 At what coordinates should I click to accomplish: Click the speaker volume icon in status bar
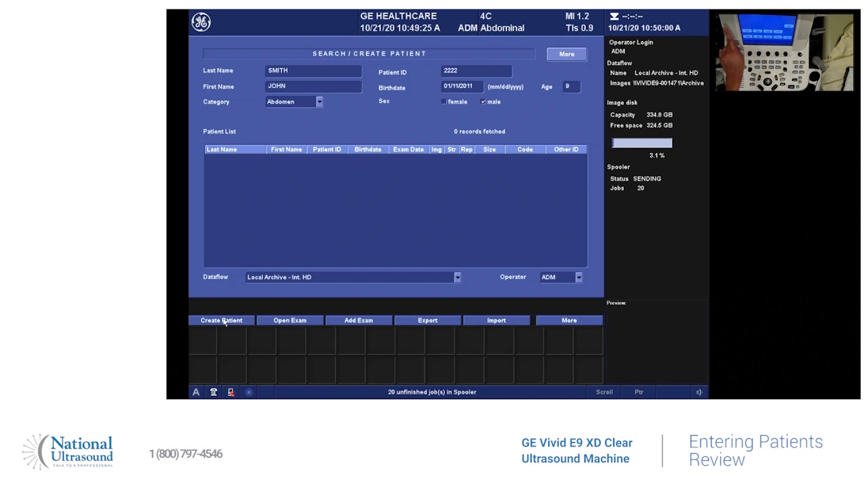click(x=699, y=392)
